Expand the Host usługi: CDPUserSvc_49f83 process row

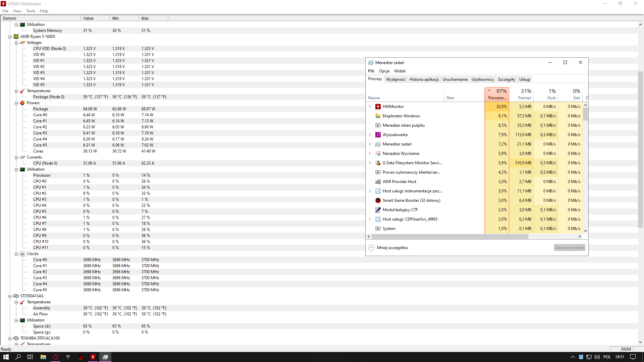click(370, 219)
